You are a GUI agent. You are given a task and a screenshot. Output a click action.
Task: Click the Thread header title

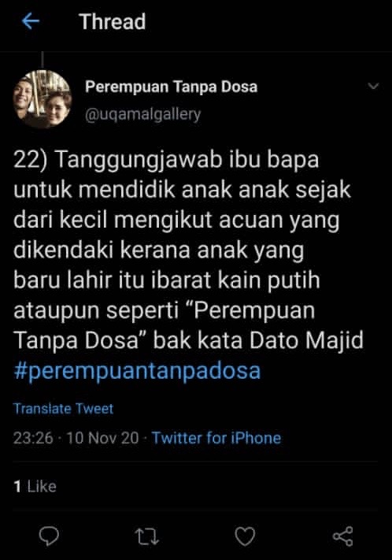(113, 21)
